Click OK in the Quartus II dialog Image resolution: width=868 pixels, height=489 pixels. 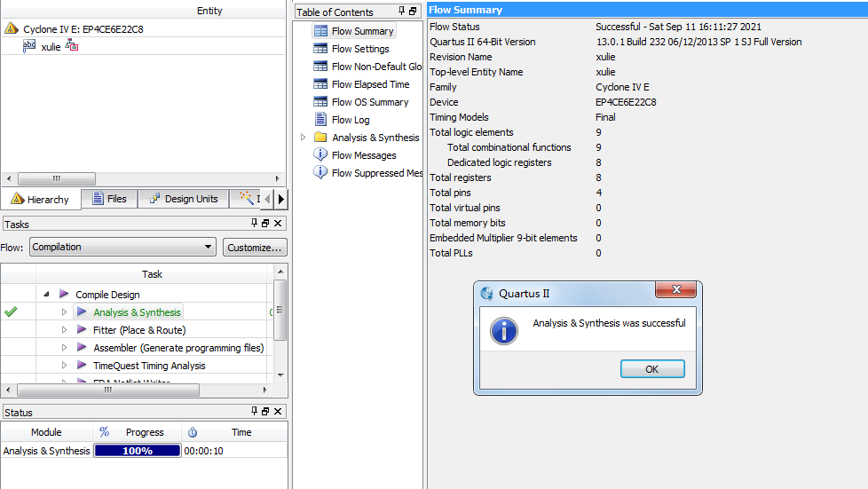point(652,369)
